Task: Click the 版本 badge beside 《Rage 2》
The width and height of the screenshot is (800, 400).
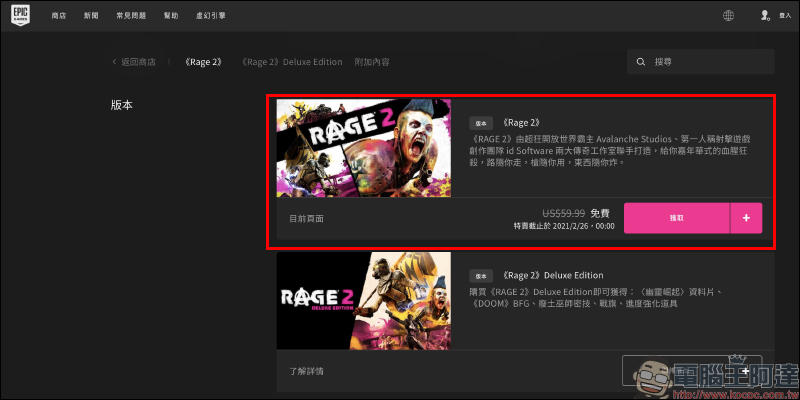Action: click(481, 123)
